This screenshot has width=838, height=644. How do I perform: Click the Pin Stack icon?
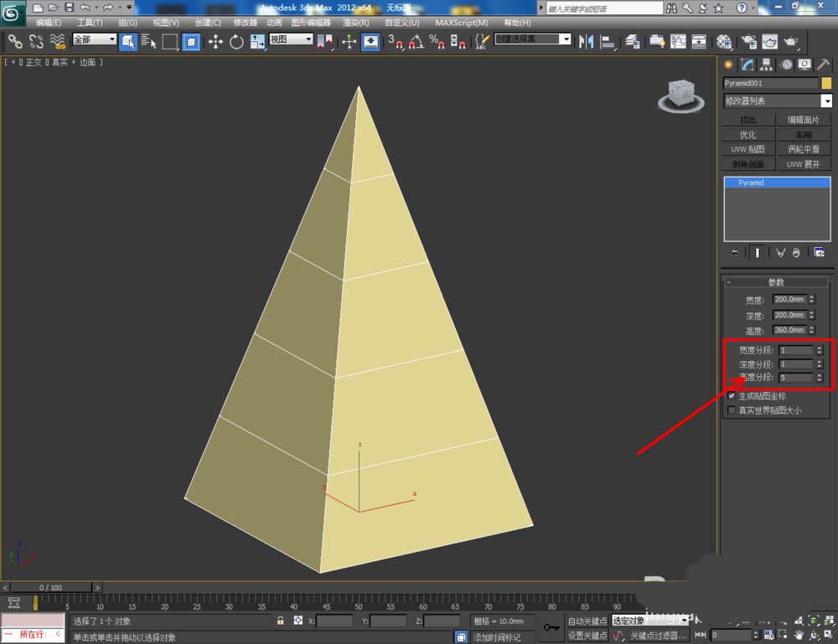point(735,252)
